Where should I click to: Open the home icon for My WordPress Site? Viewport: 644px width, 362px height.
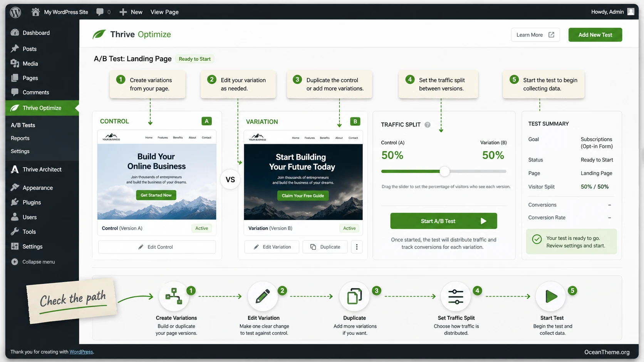coord(35,12)
